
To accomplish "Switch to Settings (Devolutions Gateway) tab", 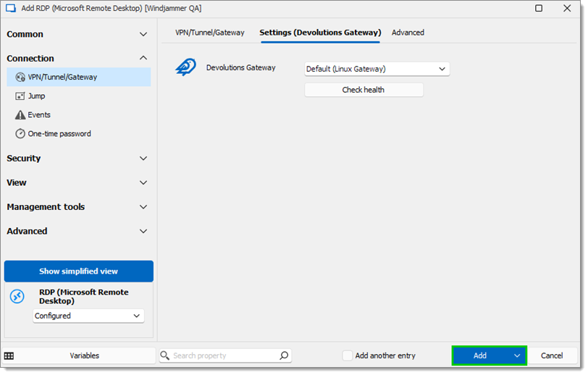I will 320,33.
